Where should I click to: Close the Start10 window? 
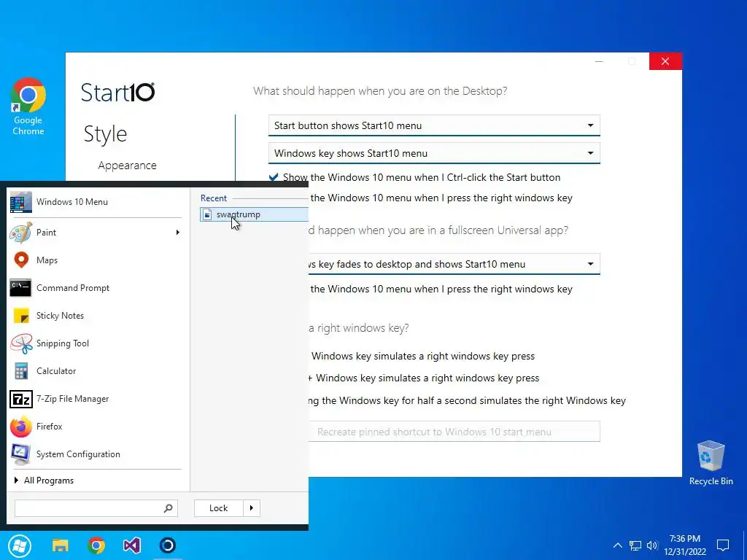(x=665, y=61)
